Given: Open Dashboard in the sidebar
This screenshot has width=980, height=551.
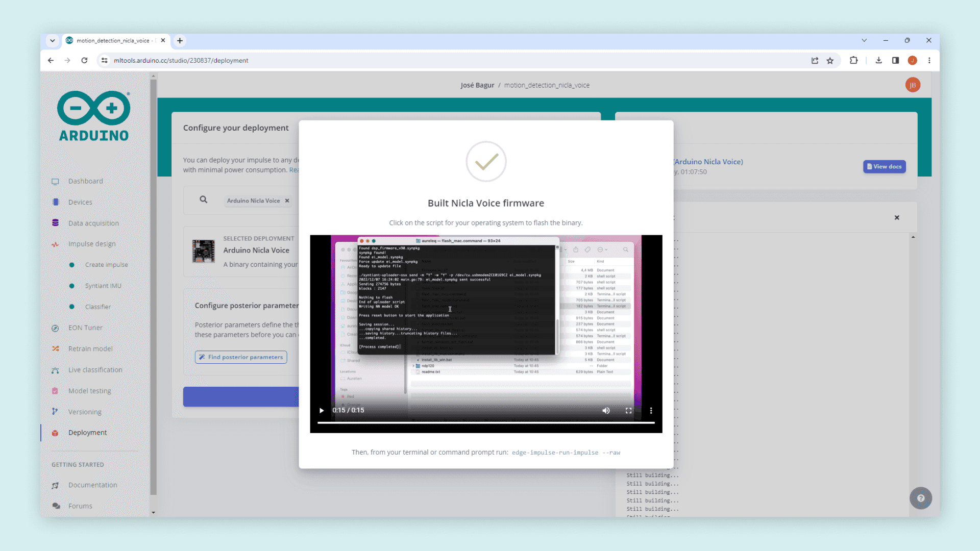Looking at the screenshot, I should [85, 181].
